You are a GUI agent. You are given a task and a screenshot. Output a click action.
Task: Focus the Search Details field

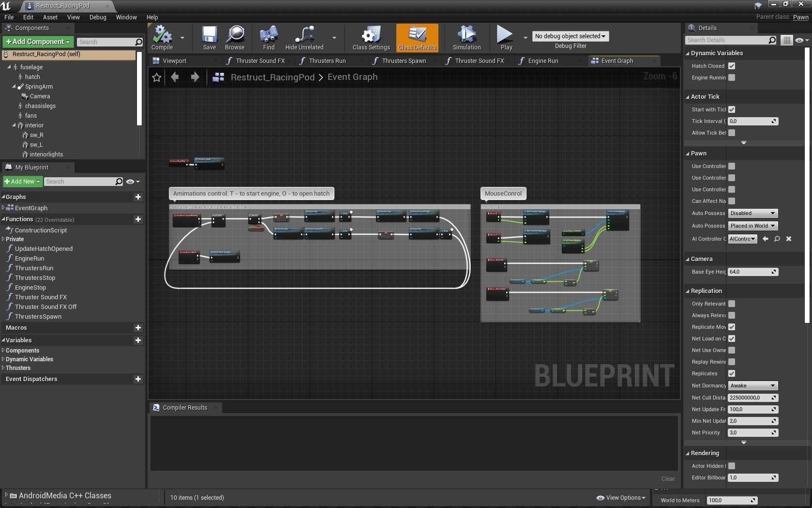pos(731,40)
